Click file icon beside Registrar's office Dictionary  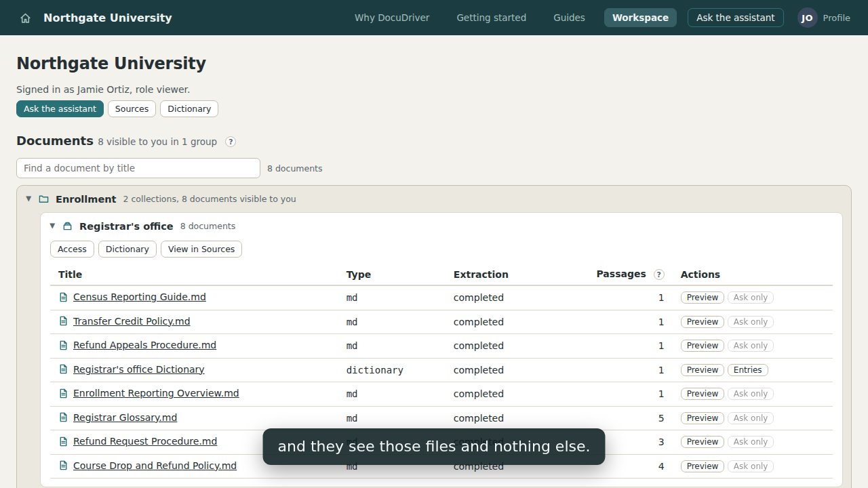click(64, 369)
